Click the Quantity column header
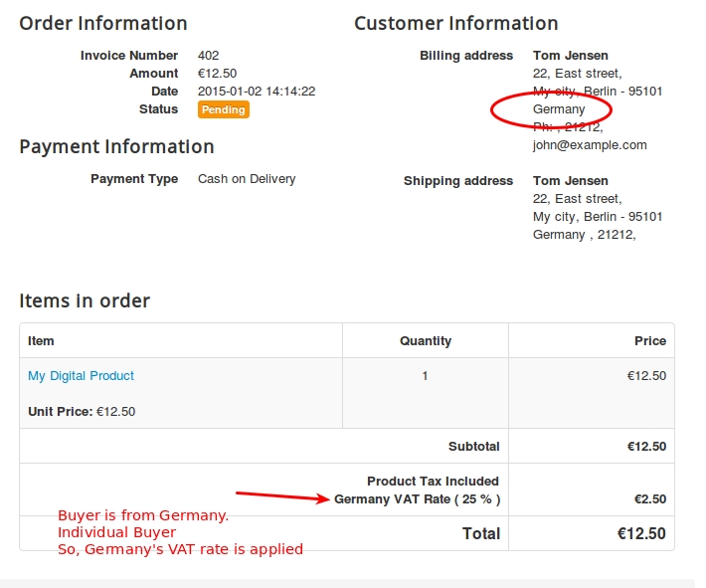 coord(426,341)
